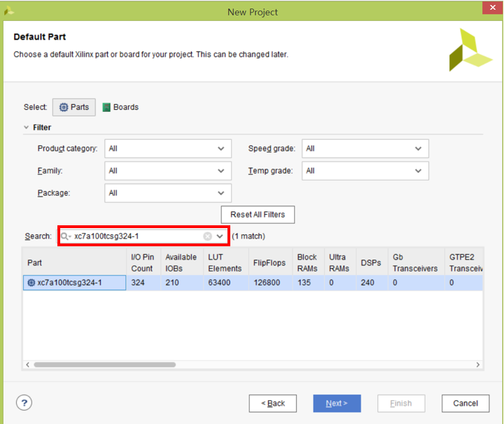Image resolution: width=504 pixels, height=424 pixels.
Task: Sort by LUT Elements column header
Action: (x=226, y=262)
